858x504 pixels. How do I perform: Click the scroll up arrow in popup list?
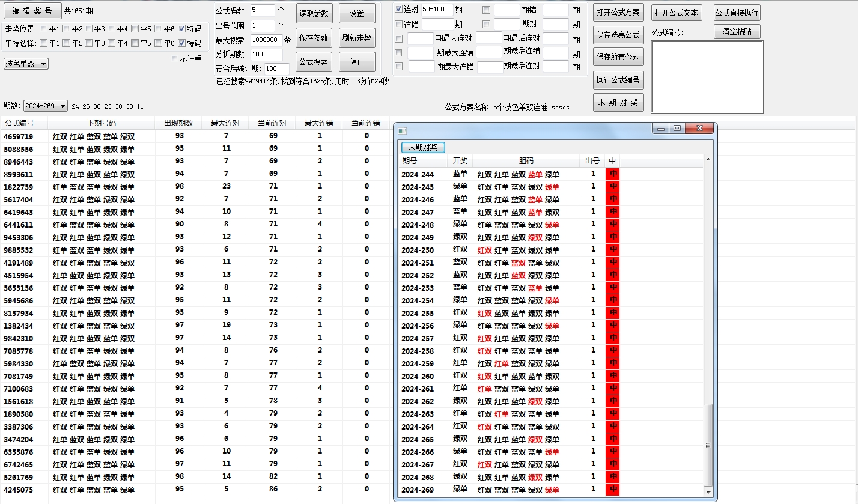pyautogui.click(x=708, y=160)
